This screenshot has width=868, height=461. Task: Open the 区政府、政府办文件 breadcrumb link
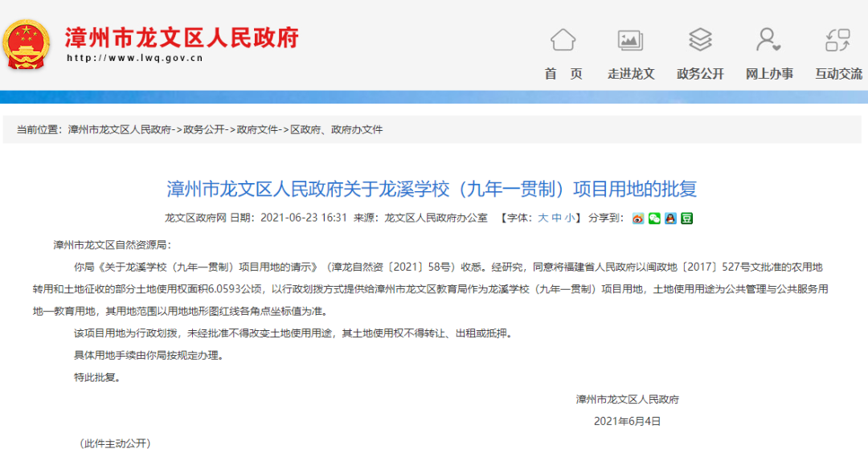coord(336,129)
